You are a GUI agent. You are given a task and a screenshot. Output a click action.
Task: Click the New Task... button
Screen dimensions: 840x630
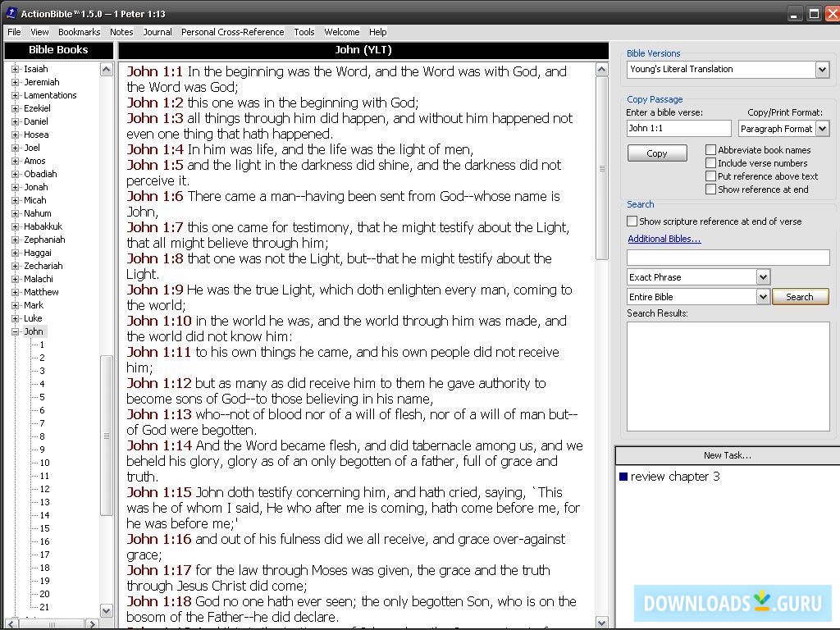point(727,455)
